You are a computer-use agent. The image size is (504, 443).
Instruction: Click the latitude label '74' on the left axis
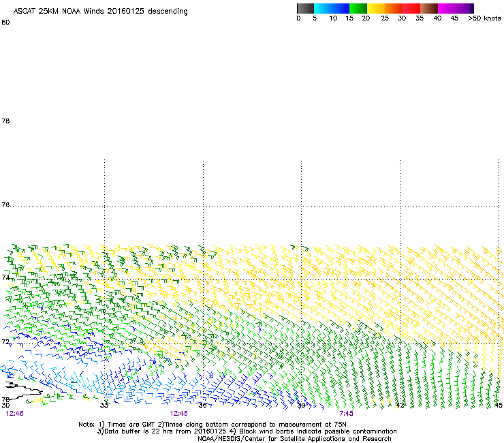tap(5, 277)
